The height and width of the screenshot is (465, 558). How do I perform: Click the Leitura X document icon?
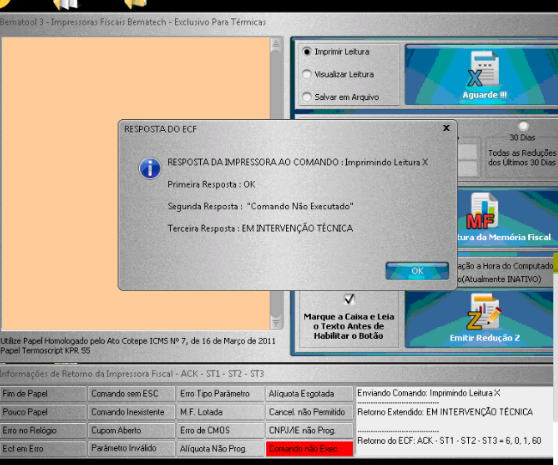[483, 69]
